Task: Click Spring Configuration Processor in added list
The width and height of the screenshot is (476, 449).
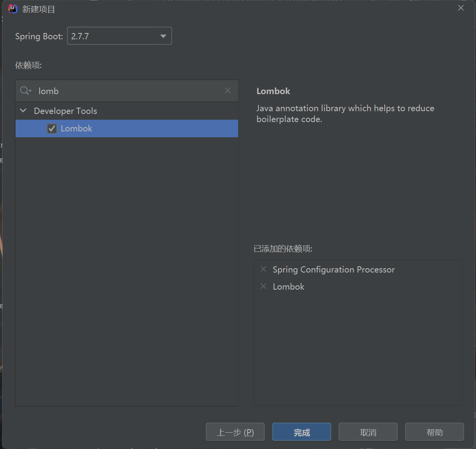Action: pos(334,269)
